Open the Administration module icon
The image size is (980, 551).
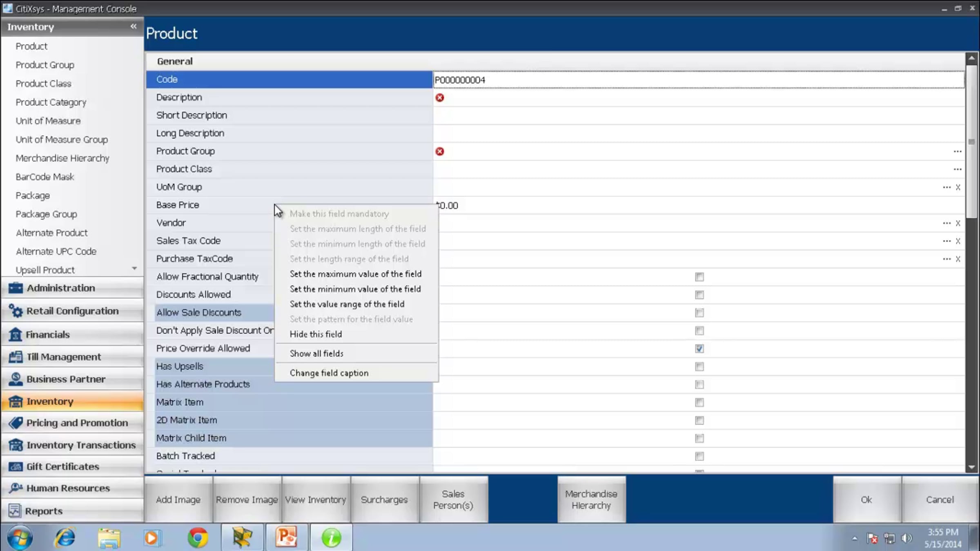pyautogui.click(x=16, y=288)
